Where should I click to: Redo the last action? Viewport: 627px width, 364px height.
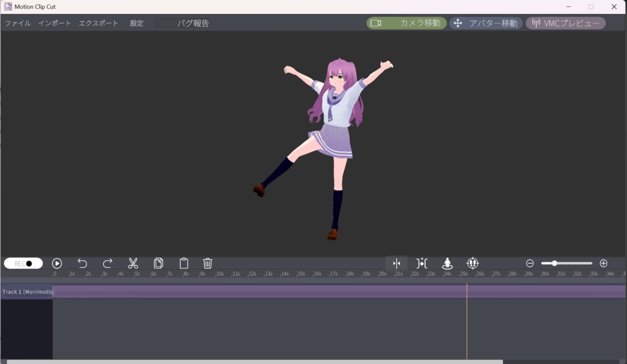(x=108, y=263)
